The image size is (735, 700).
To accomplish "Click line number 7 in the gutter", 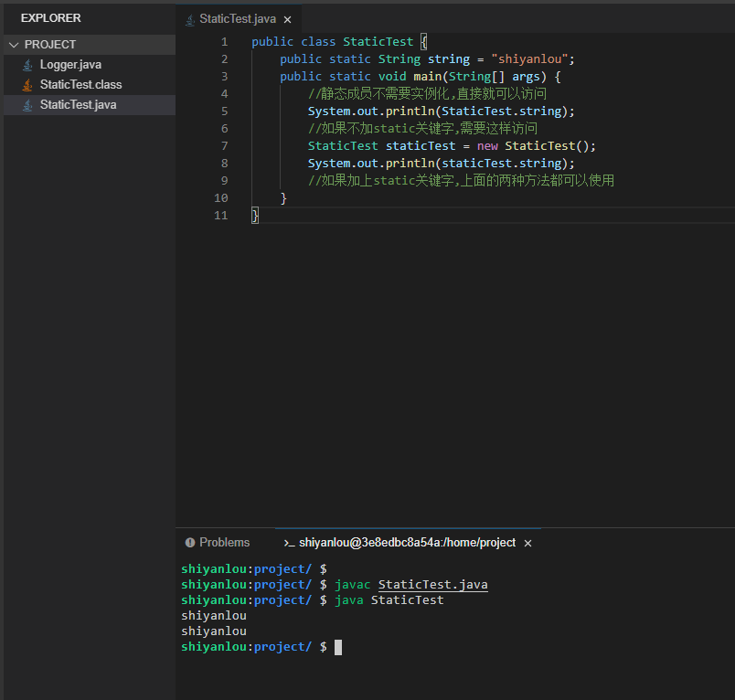I will click(x=225, y=146).
